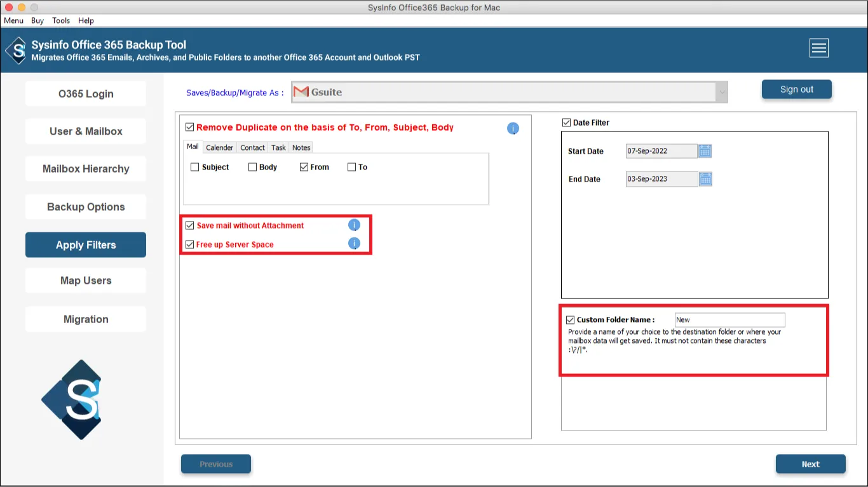Viewport: 868px width, 487px height.
Task: Toggle Save mail without Attachment checkbox
Action: 189,225
